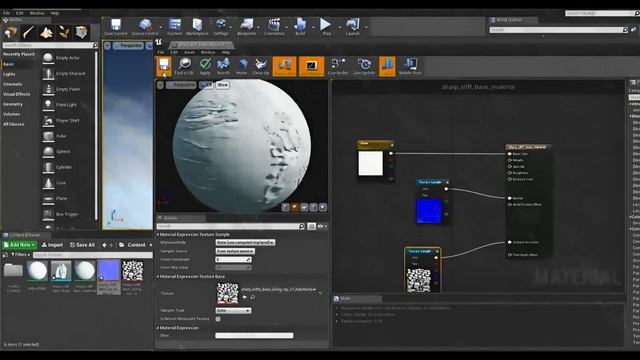The image size is (640, 360).
Task: Click the Build icon in main toolbar
Action: click(300, 27)
